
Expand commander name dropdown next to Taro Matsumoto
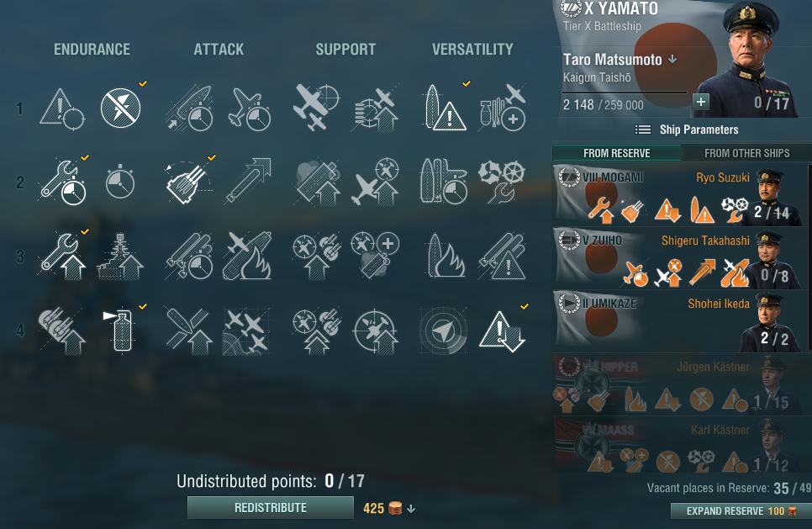tap(672, 59)
